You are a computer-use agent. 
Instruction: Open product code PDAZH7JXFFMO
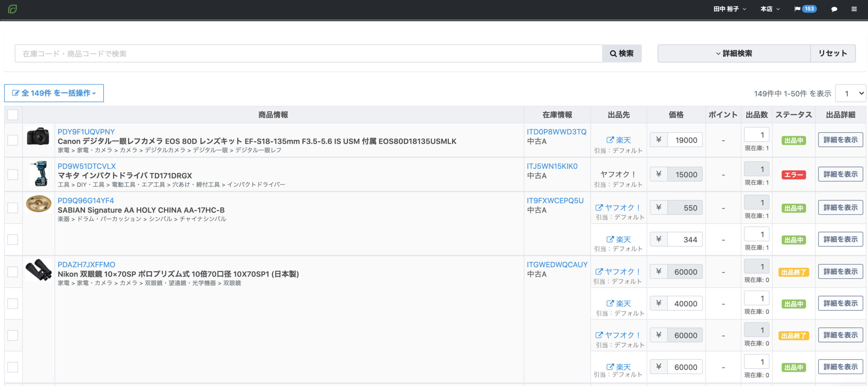[x=86, y=265]
